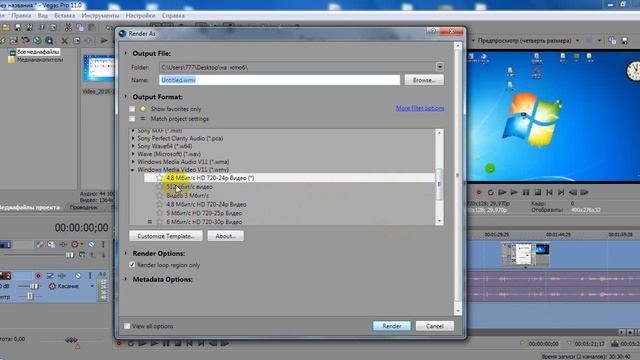Click the Copy icon in Vegas toolbar

(x=80, y=27)
